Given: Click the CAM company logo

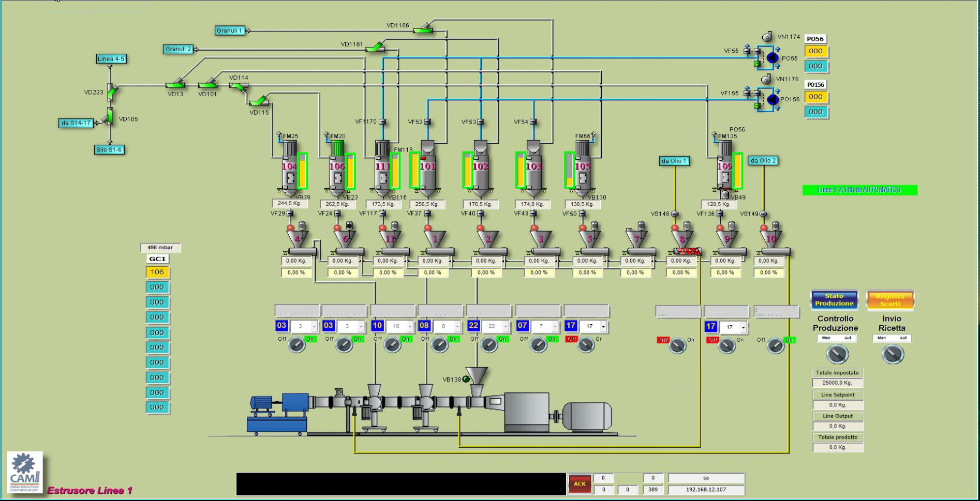Looking at the screenshot, I should [x=25, y=472].
